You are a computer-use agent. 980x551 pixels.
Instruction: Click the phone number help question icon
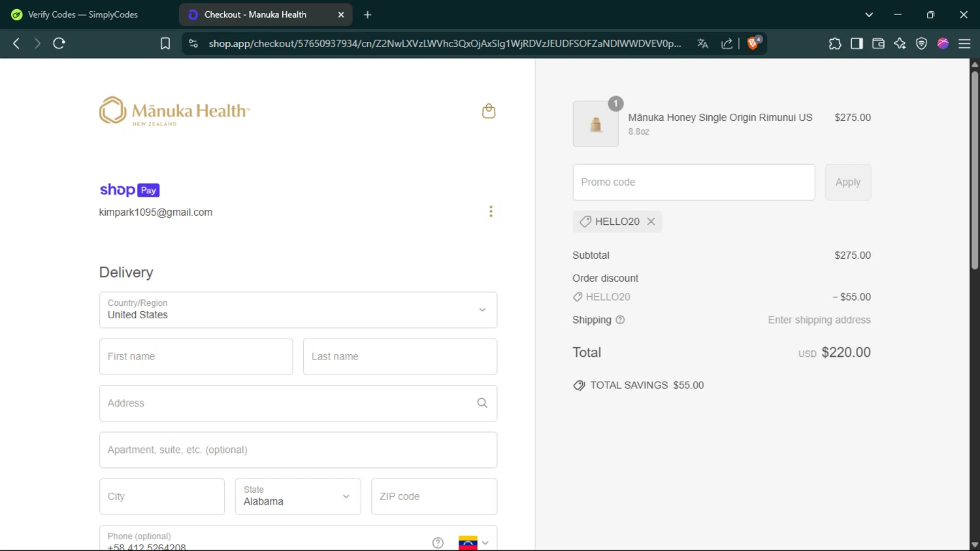[x=438, y=543]
